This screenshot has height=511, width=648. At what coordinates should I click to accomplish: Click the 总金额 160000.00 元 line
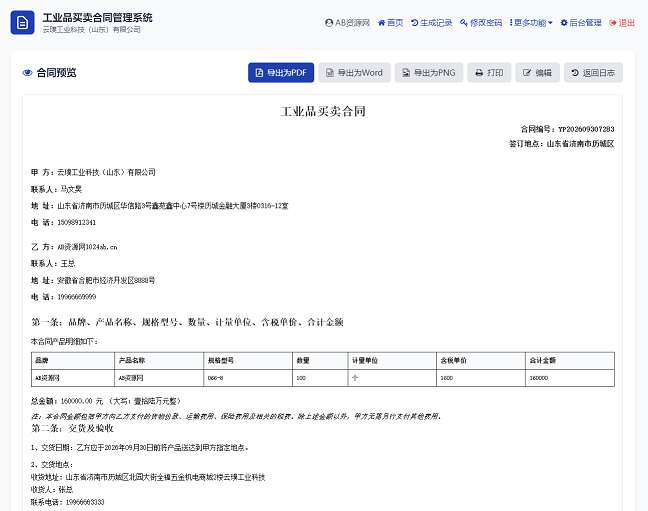coord(106,401)
